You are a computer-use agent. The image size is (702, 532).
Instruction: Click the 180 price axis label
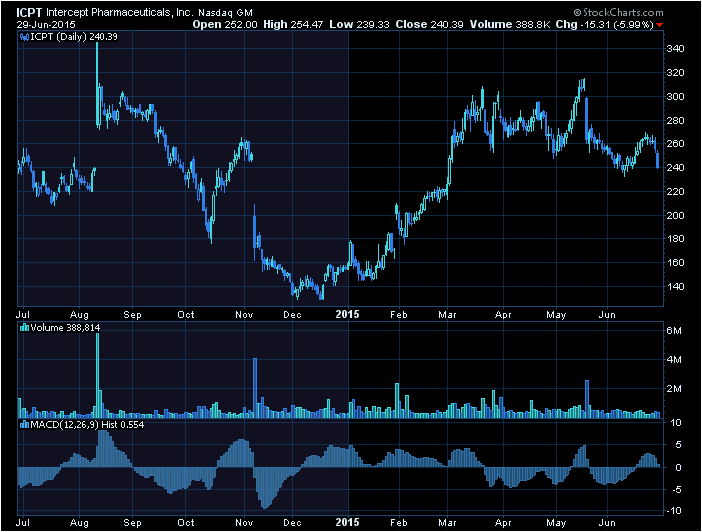coord(675,239)
